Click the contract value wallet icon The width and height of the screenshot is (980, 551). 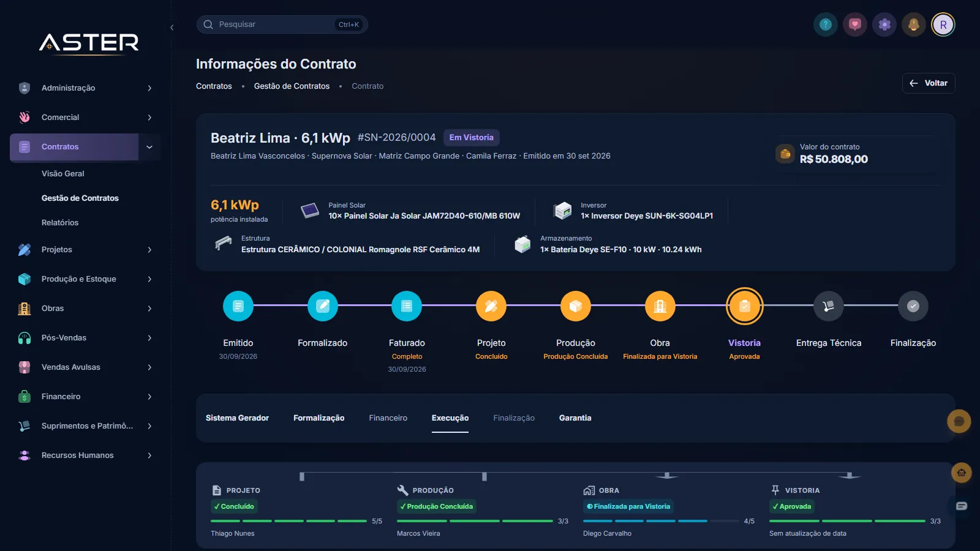[x=785, y=154]
